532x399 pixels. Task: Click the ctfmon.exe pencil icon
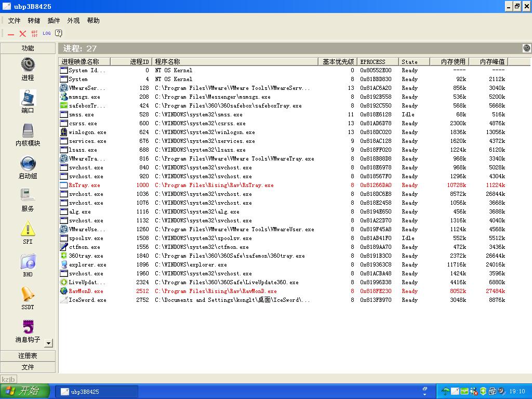[x=64, y=247]
